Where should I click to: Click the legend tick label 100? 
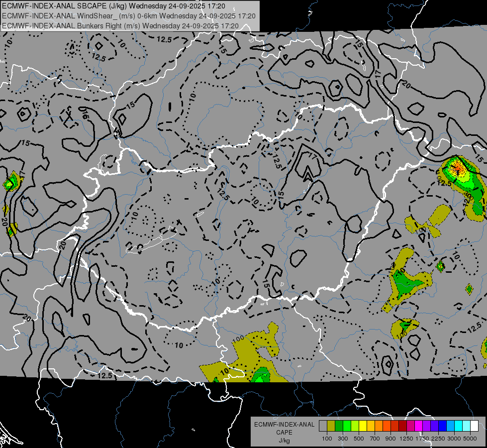(327, 439)
